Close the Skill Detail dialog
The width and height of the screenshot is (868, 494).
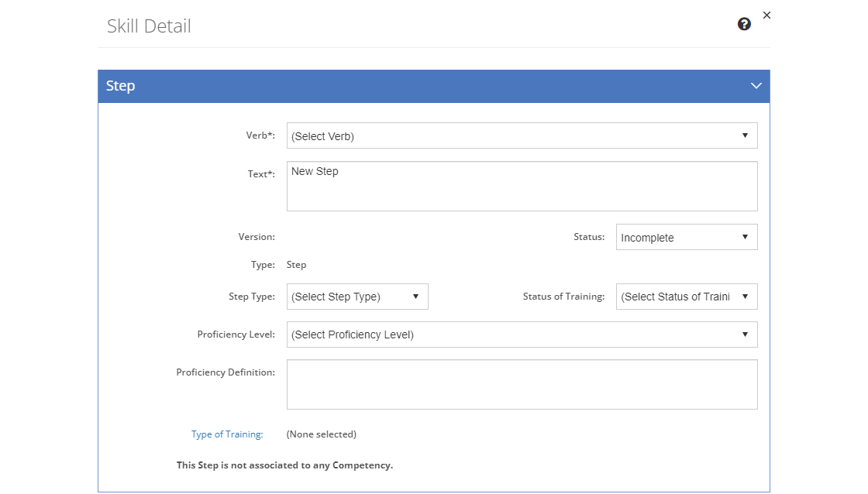[766, 15]
